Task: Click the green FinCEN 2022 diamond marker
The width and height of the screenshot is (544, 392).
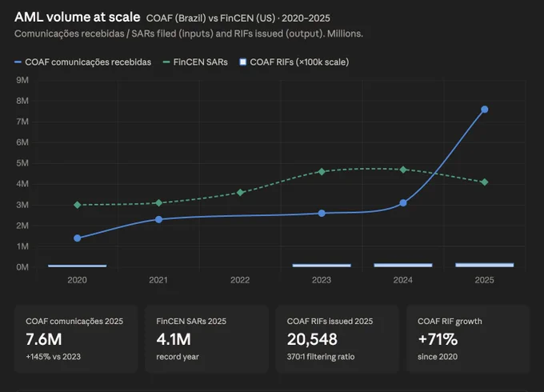Action: pos(240,193)
